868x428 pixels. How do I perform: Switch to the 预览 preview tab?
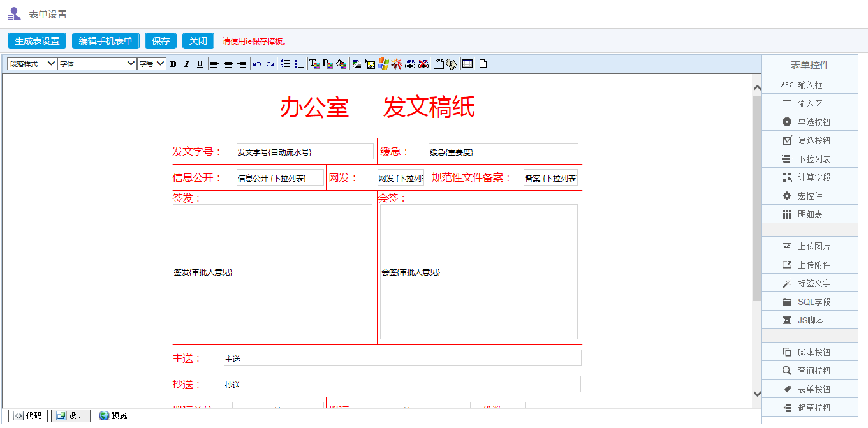[x=114, y=416]
